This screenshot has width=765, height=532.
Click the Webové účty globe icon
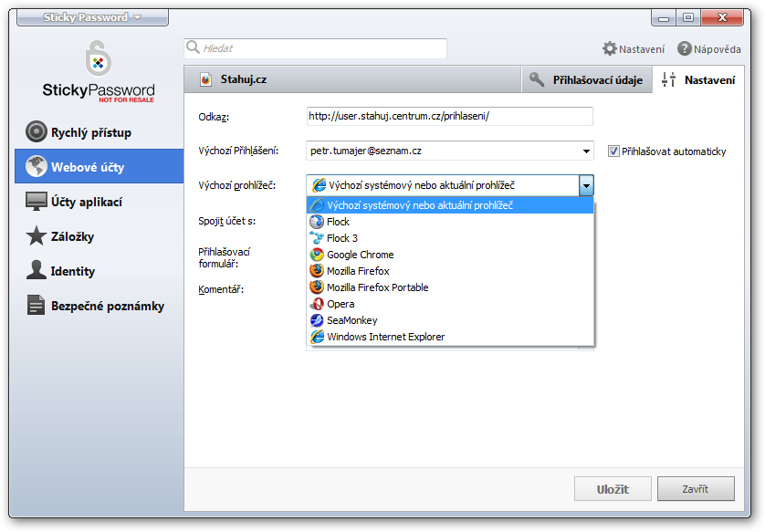37,166
